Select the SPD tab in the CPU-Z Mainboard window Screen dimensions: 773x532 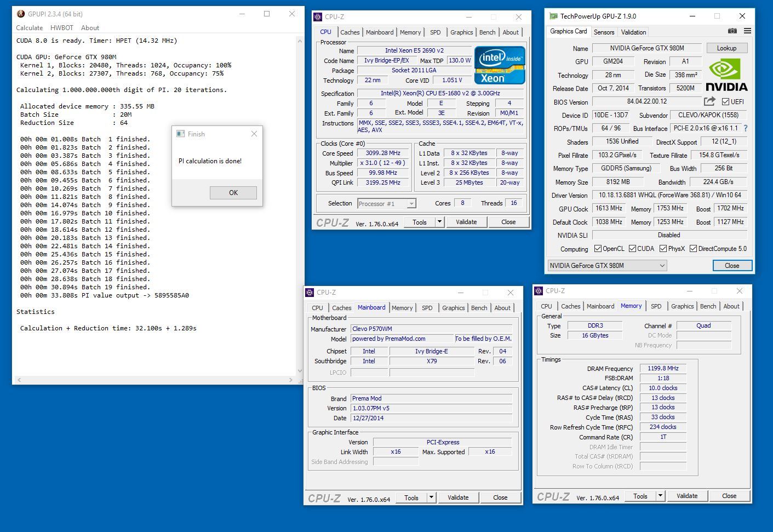coord(427,308)
